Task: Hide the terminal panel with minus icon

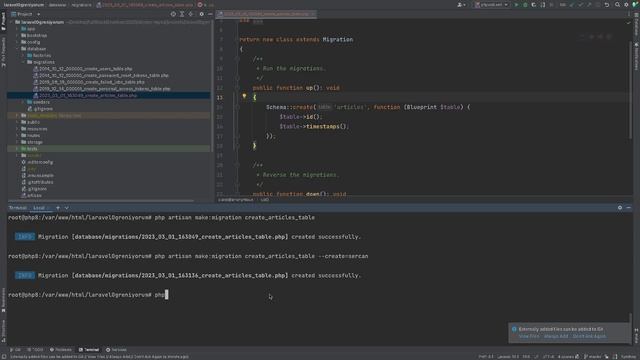Action: click(629, 207)
